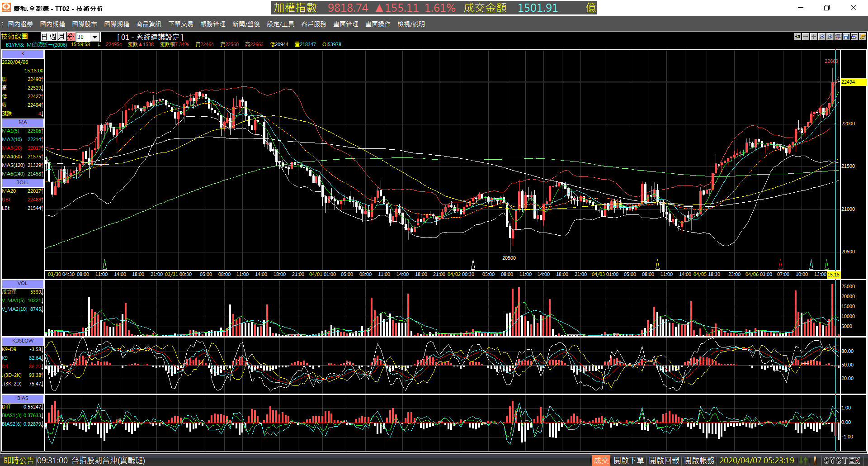This screenshot has height=466, width=868.
Task: Click the pin chart toolbar icon
Action: (797, 37)
